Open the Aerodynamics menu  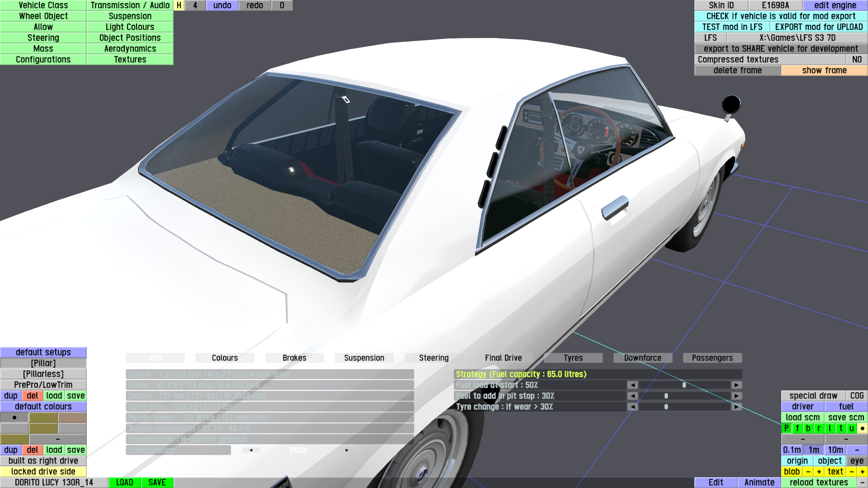(130, 49)
